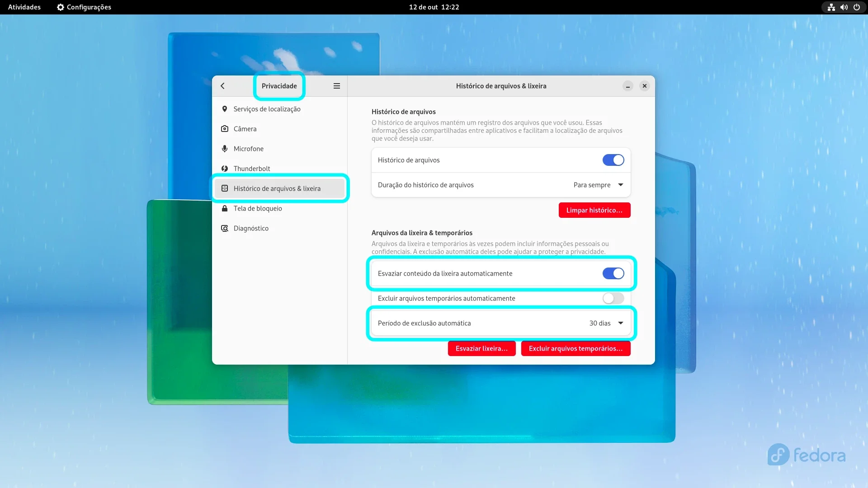This screenshot has height=488, width=868.
Task: Open the network status icon in top bar
Action: pyautogui.click(x=831, y=7)
